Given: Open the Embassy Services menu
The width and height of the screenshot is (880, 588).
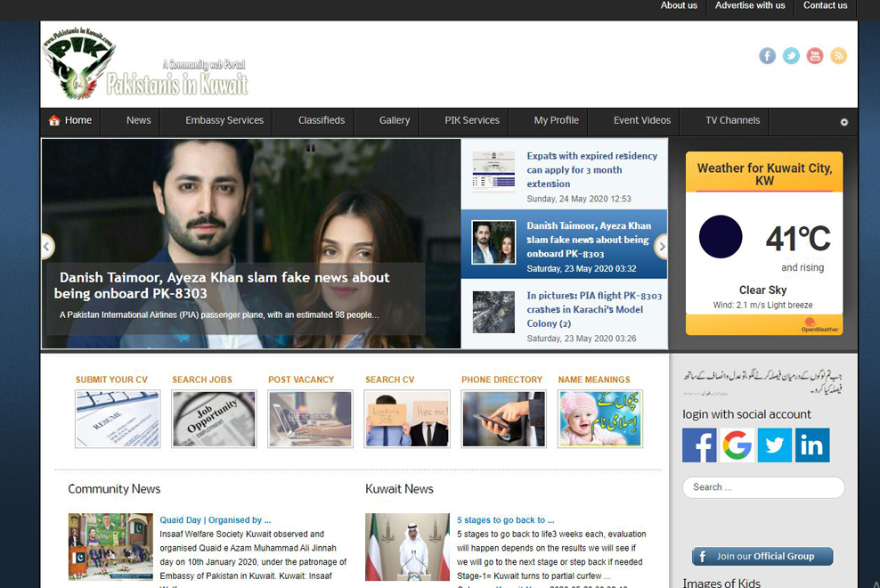Looking at the screenshot, I should point(224,120).
